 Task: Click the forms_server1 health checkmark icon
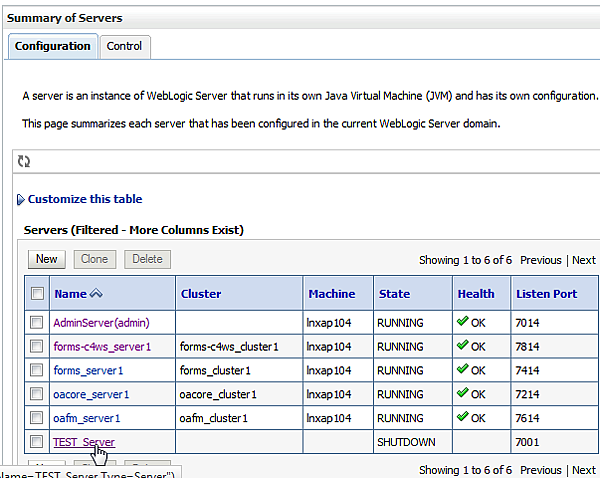[x=463, y=369]
